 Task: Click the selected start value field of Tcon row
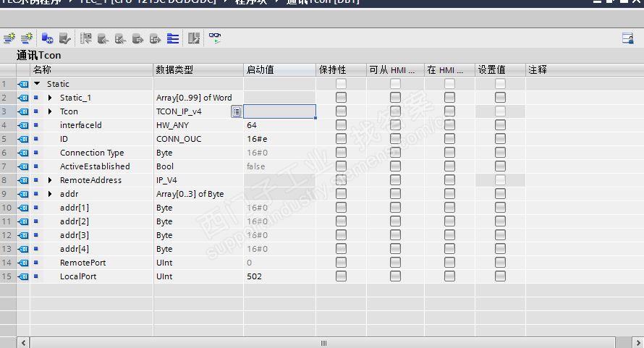[x=280, y=111]
